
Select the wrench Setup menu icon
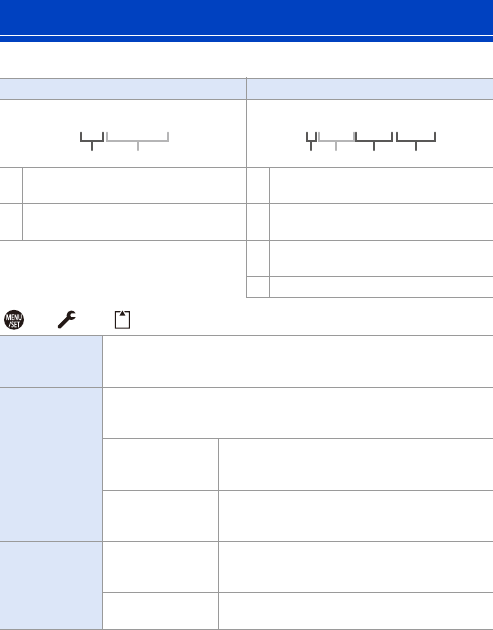67,320
